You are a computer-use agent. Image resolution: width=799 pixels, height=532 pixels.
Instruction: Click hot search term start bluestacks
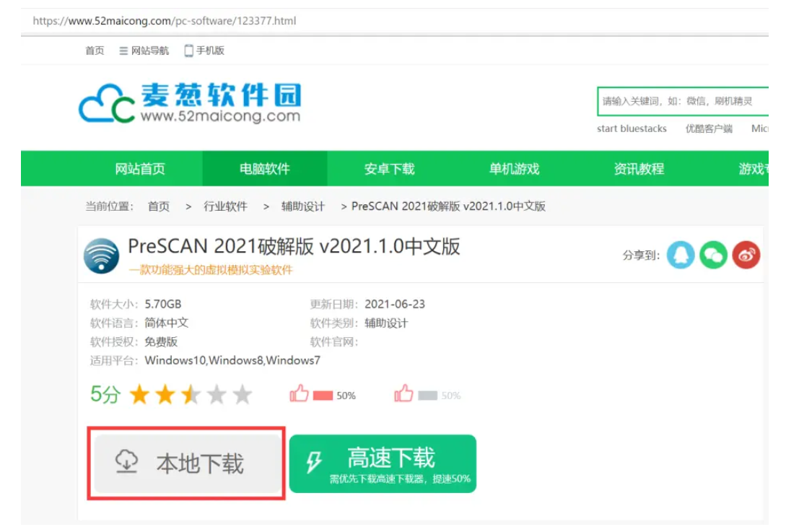point(632,128)
